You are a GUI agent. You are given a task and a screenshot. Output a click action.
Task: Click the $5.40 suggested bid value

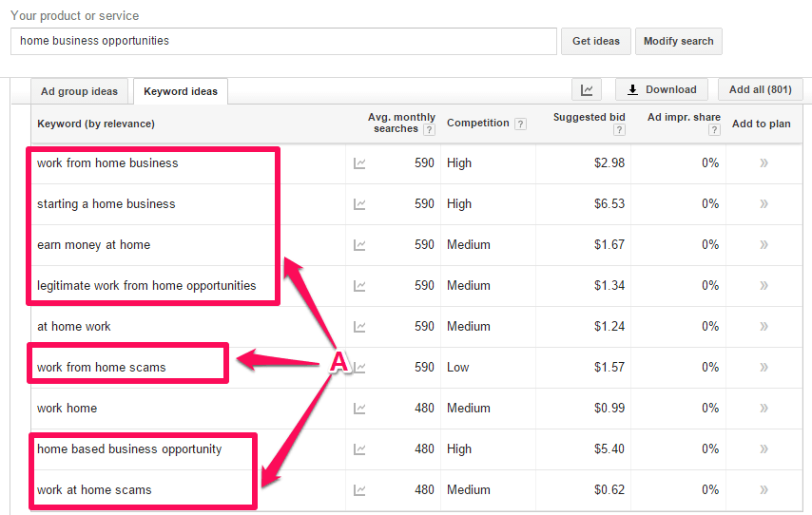point(609,449)
